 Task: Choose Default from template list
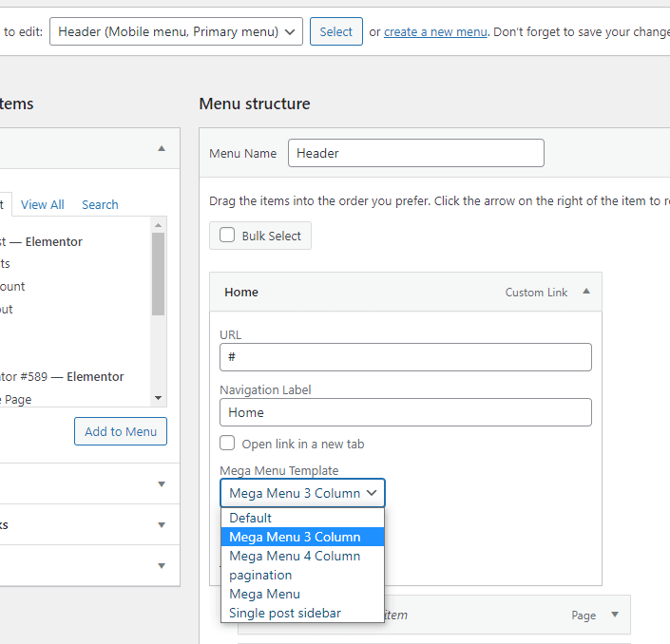click(251, 518)
